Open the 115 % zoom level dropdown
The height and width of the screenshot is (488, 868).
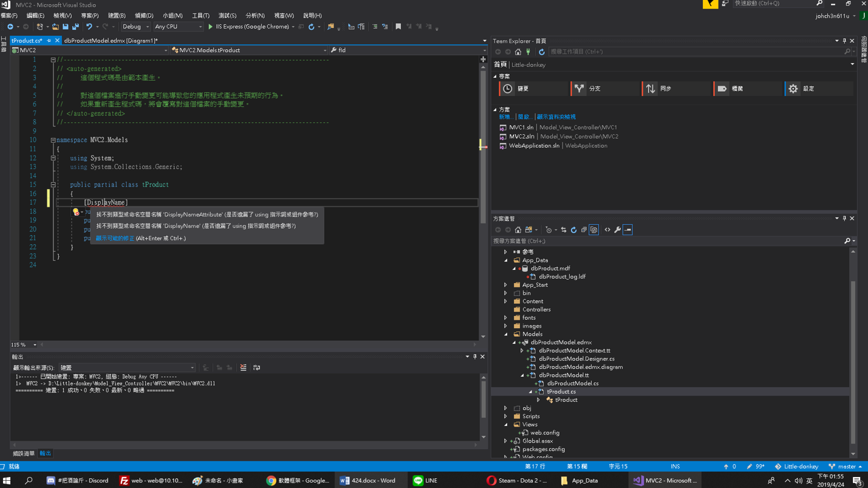24,345
